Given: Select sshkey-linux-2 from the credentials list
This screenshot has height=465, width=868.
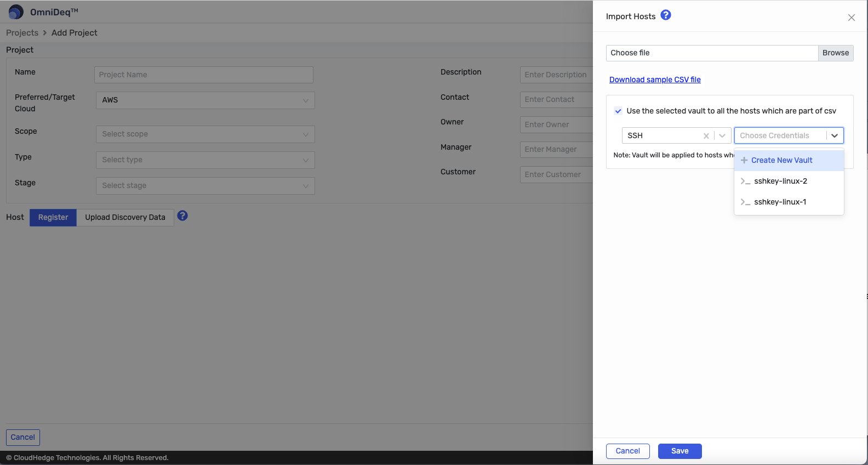Looking at the screenshot, I should pos(780,181).
